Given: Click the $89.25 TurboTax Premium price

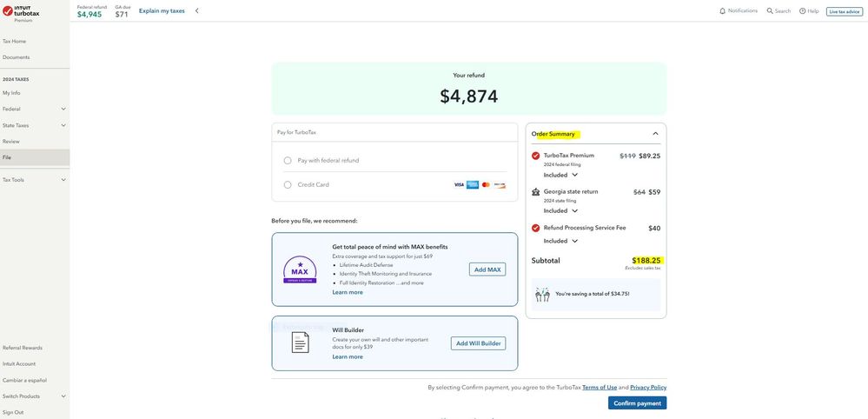Looking at the screenshot, I should click(649, 156).
